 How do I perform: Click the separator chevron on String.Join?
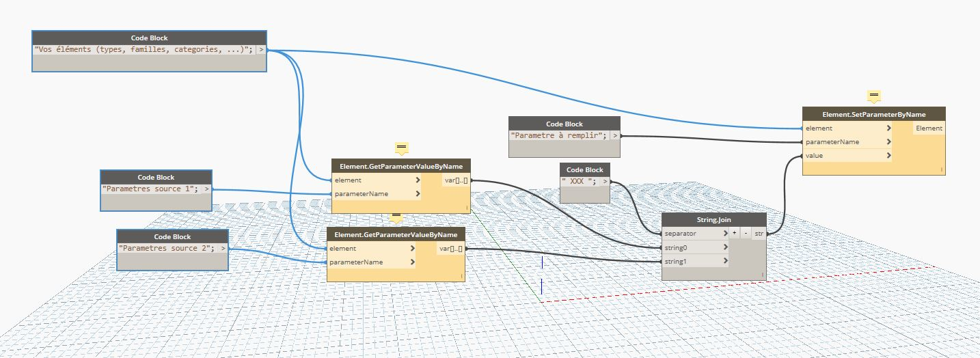coord(725,234)
